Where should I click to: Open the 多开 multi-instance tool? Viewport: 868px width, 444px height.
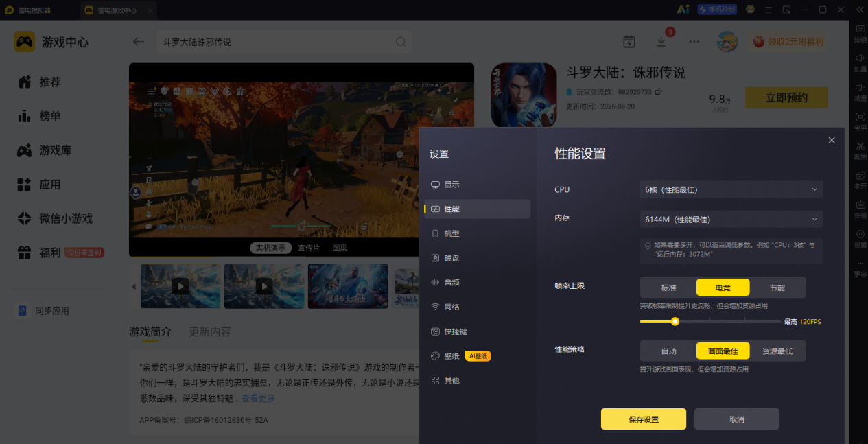[x=860, y=180]
